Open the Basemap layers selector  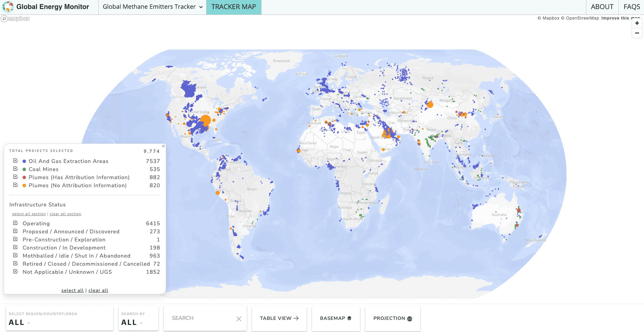coord(336,319)
